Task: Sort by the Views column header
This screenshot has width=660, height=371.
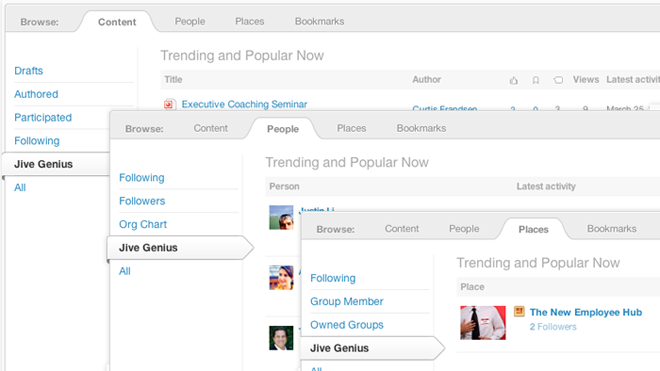Action: click(x=585, y=80)
